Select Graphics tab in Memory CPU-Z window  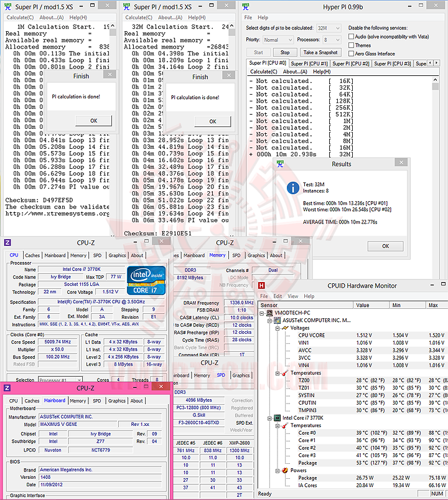256,255
